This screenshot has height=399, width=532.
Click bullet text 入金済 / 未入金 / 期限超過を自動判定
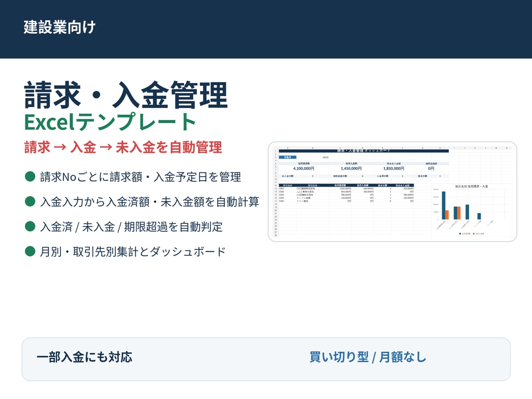click(131, 227)
